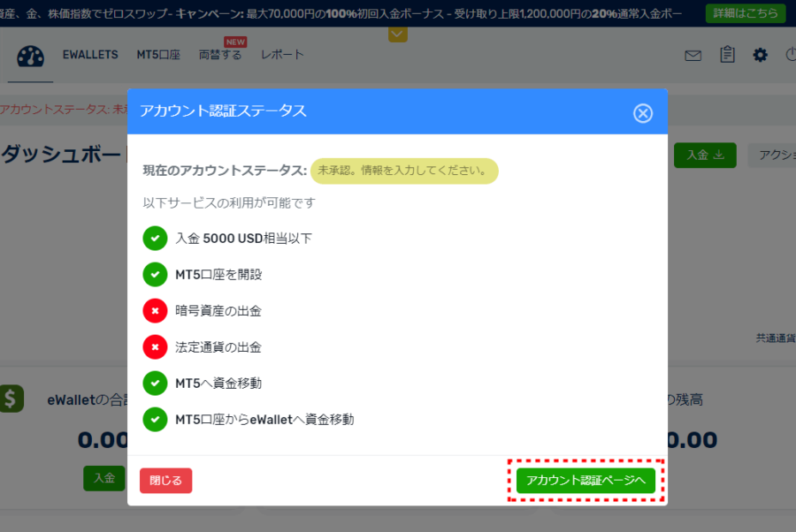Click red X icon beside 法定通貨の出金
796x532 pixels.
[x=155, y=347]
